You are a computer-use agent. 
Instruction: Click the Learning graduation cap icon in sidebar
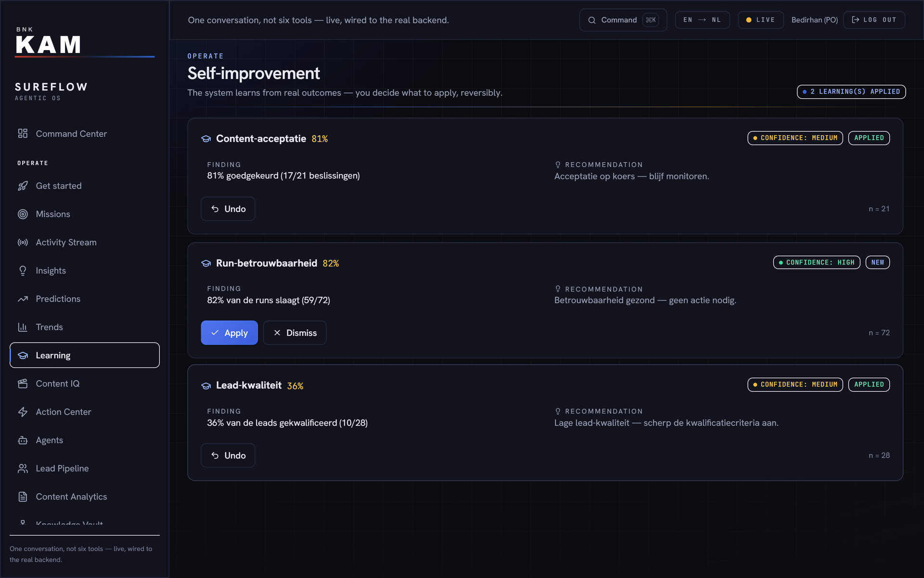click(x=23, y=355)
